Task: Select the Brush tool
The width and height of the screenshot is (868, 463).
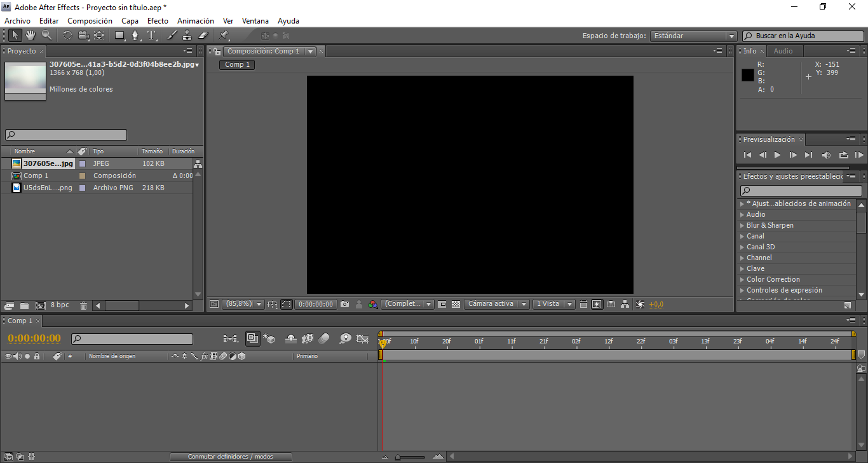Action: 172,36
